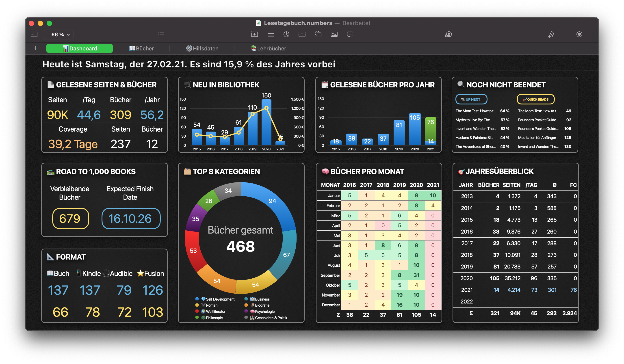Add a comment using the comment icon
The height and width of the screenshot is (364, 624).
click(x=350, y=35)
